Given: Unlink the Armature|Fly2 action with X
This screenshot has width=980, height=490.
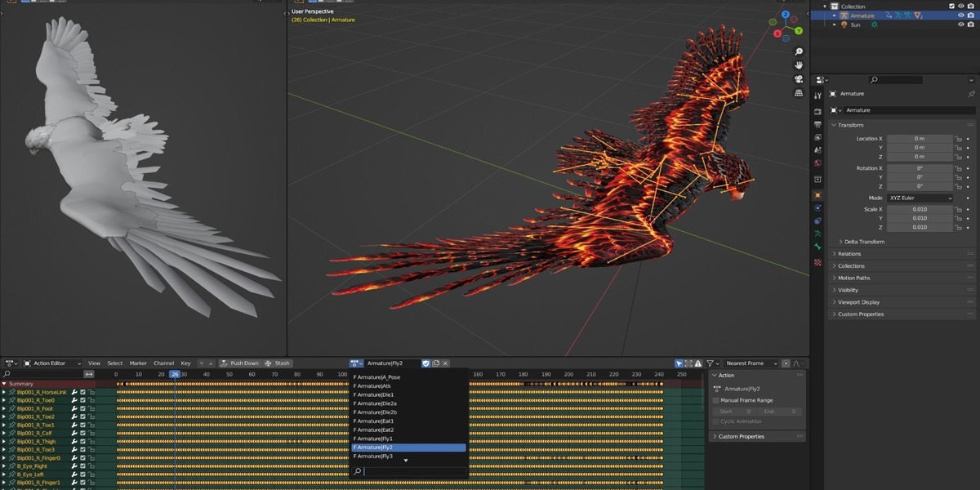Looking at the screenshot, I should (445, 363).
